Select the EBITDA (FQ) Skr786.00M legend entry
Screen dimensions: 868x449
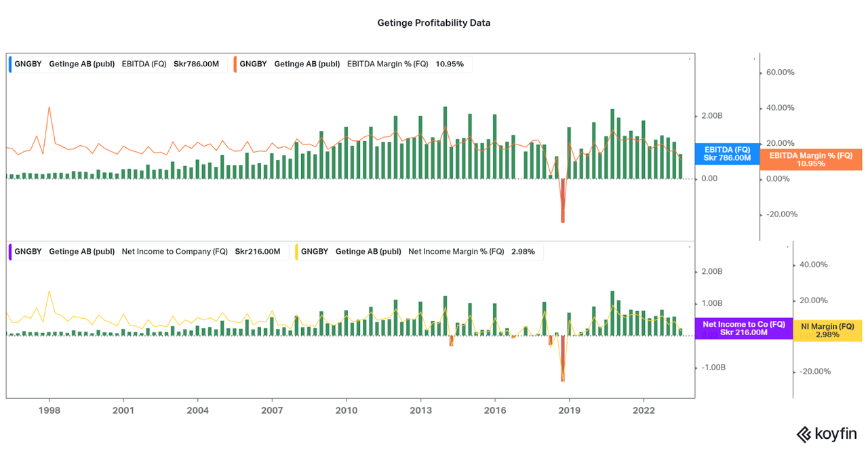[x=119, y=64]
